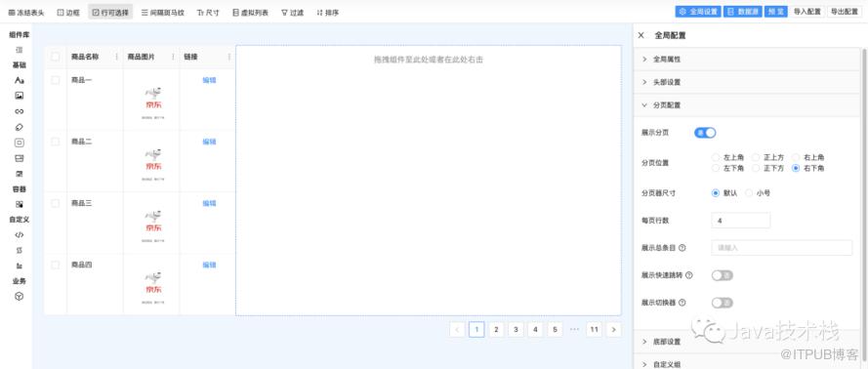Viewport: 868px width, 369px height.
Task: Expand the 底部设置 section
Action: pos(746,342)
